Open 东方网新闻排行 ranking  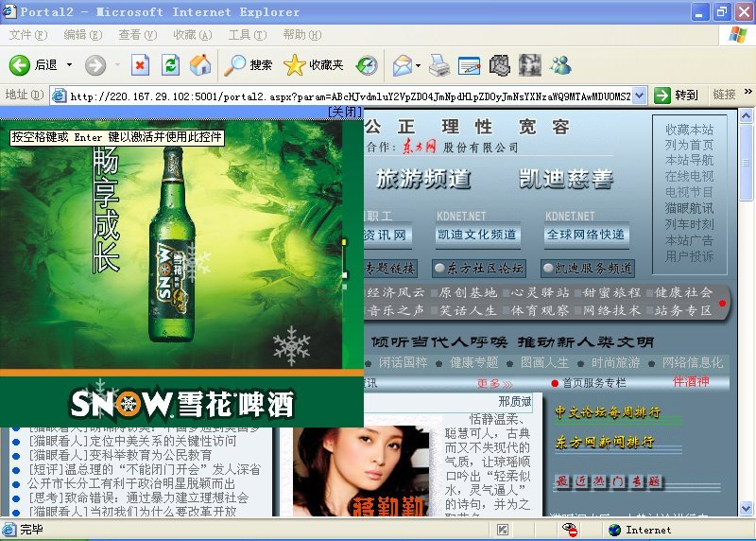click(x=605, y=442)
